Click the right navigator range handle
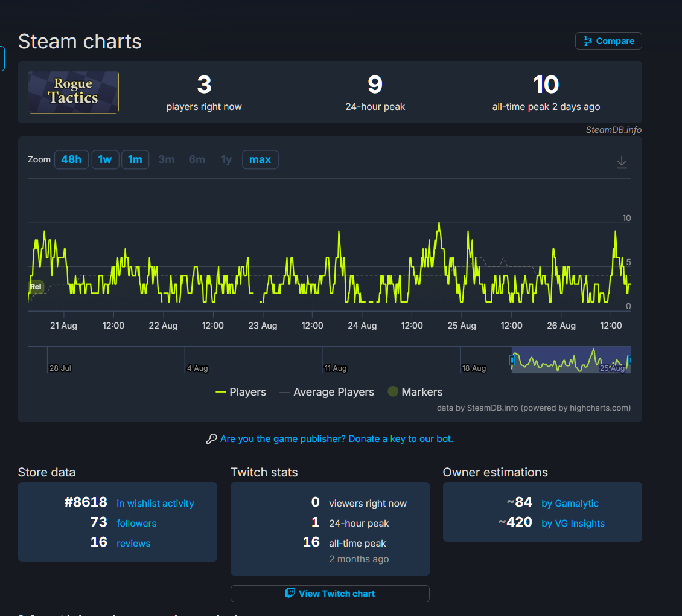The height and width of the screenshot is (616, 682). pos(629,360)
